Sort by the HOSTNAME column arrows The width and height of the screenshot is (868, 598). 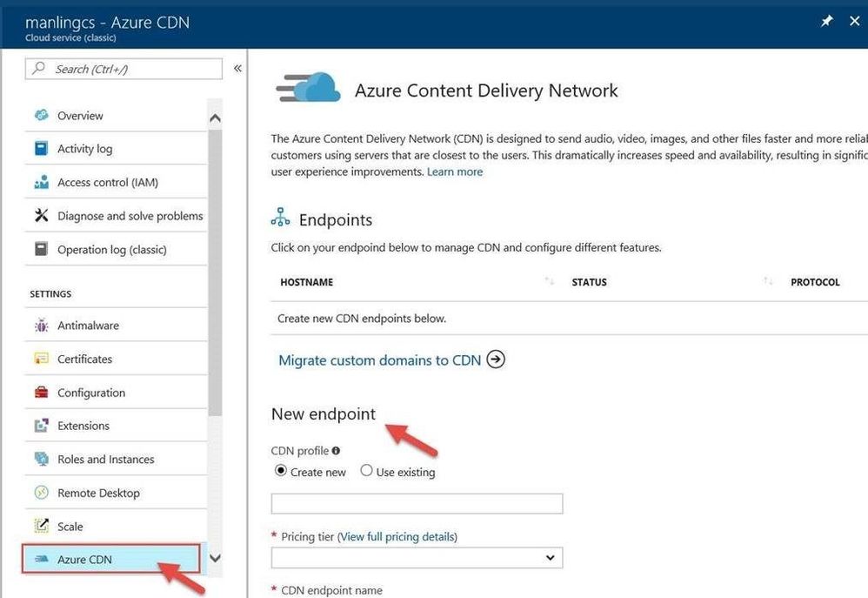click(x=549, y=281)
